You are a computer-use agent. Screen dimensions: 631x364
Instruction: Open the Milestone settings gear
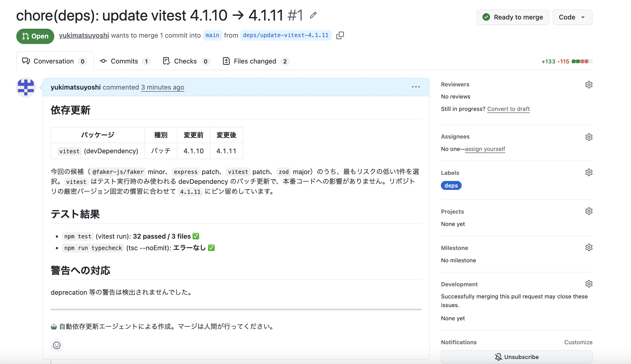589,247
